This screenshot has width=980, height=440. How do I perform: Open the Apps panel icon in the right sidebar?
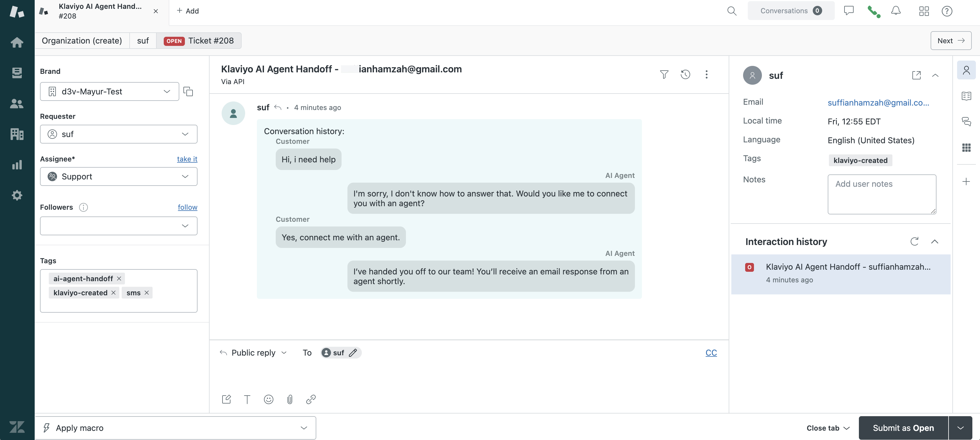(x=966, y=148)
